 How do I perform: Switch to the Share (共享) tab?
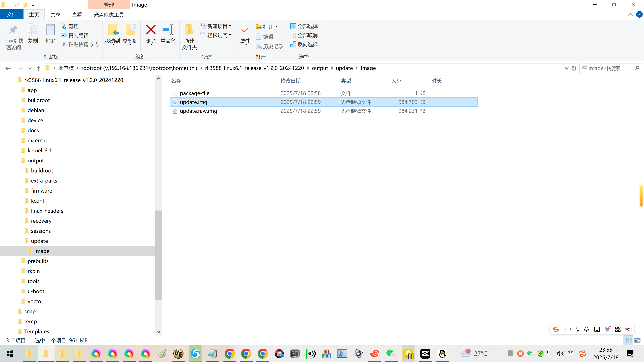point(55,14)
